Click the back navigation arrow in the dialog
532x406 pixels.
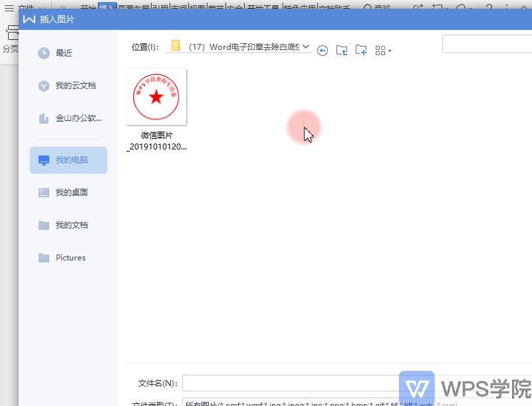(323, 50)
